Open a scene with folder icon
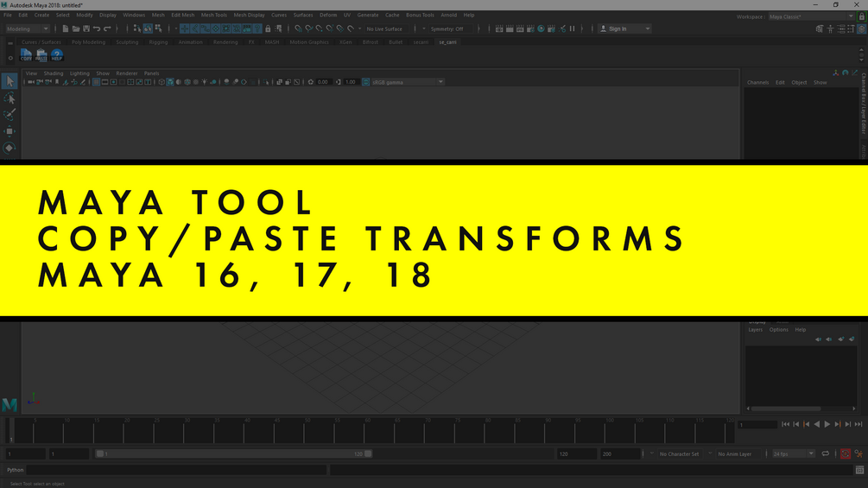This screenshot has height=488, width=868. point(76,29)
